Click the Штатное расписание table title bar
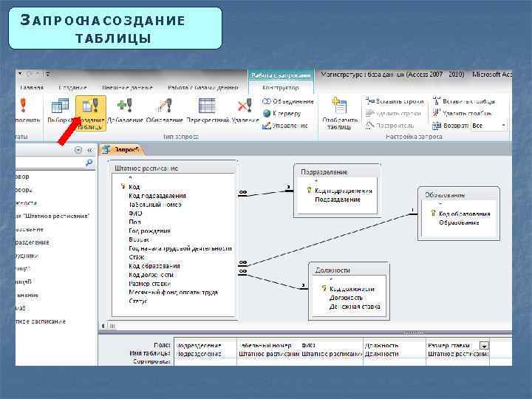The image size is (532, 399). pos(174,168)
